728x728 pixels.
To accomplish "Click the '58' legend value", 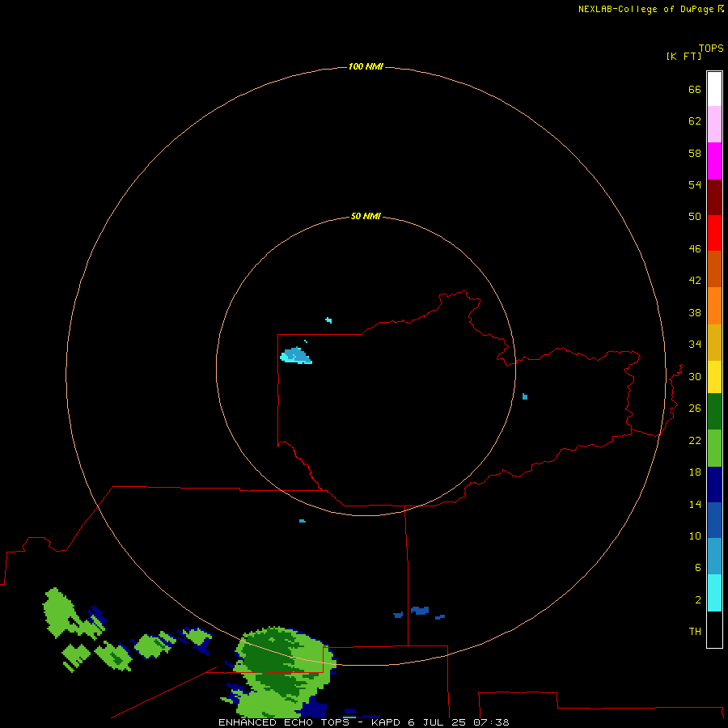I will click(x=695, y=153).
